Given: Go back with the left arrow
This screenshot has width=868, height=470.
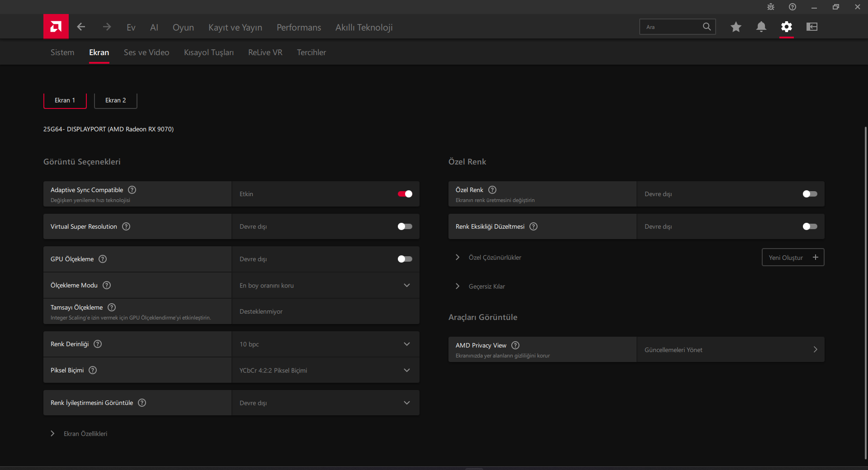Looking at the screenshot, I should (x=81, y=27).
